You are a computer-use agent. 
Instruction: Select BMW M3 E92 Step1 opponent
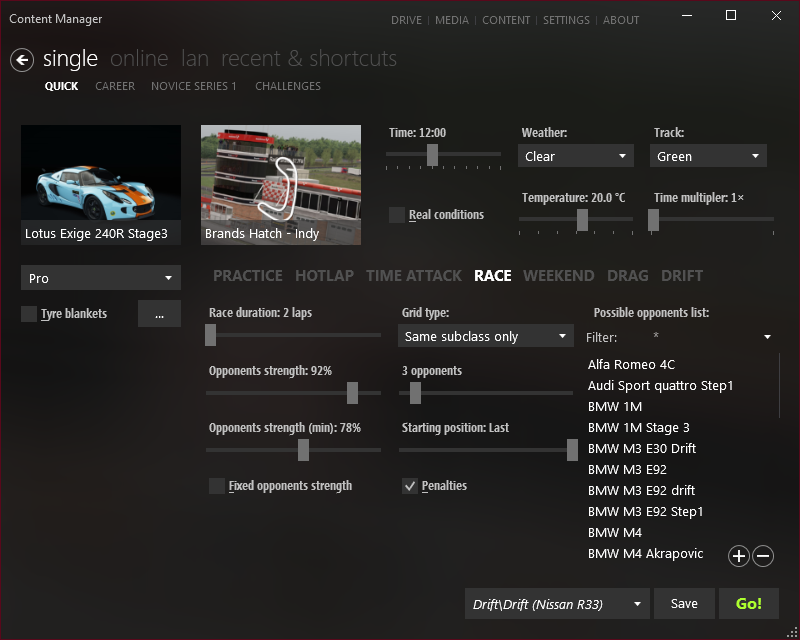click(645, 511)
